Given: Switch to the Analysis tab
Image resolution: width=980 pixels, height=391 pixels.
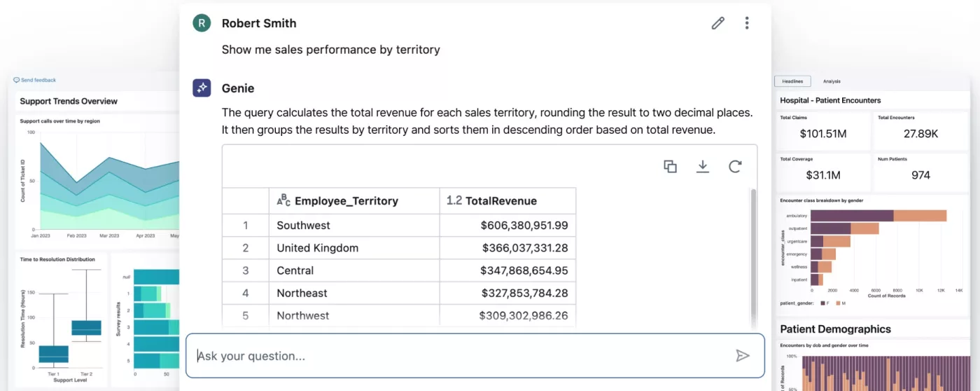Looking at the screenshot, I should point(832,81).
